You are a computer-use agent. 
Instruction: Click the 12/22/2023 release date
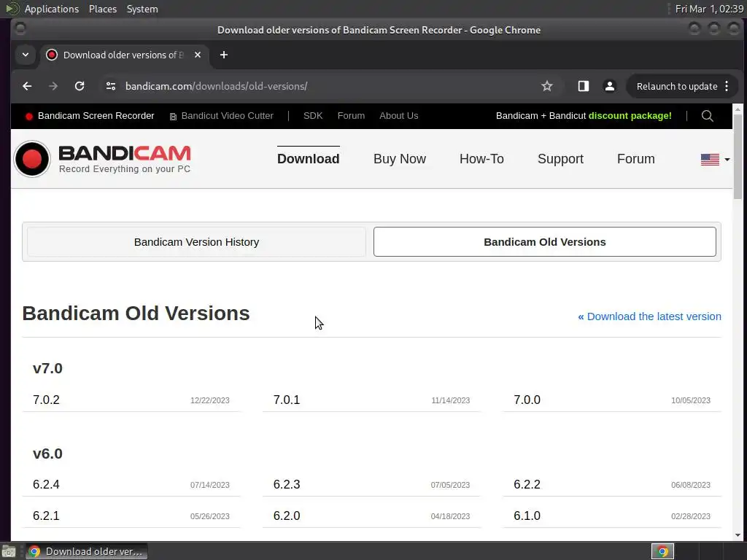pyautogui.click(x=209, y=400)
